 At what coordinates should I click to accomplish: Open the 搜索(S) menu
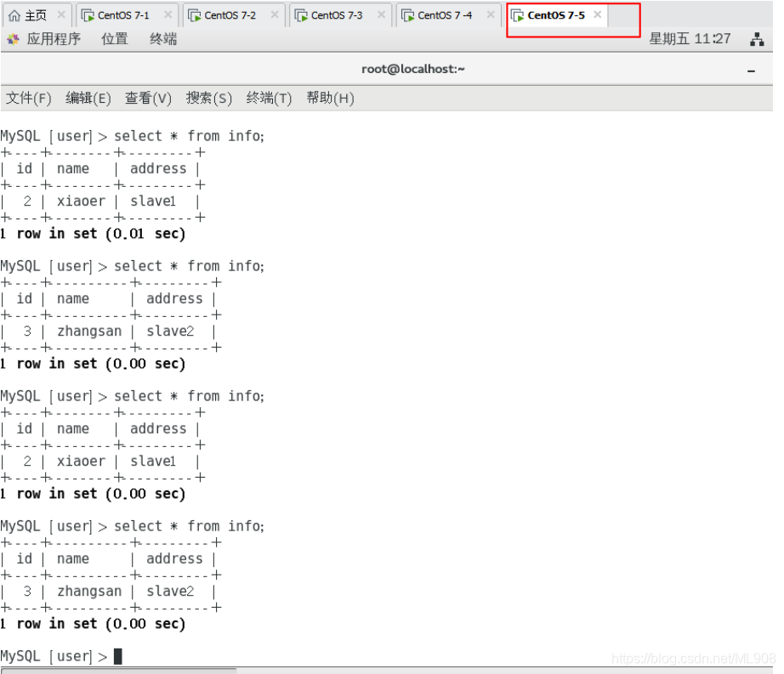click(x=209, y=98)
